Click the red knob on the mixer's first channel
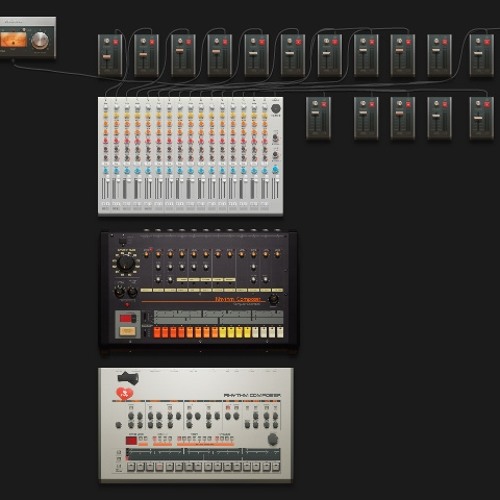 (x=106, y=141)
